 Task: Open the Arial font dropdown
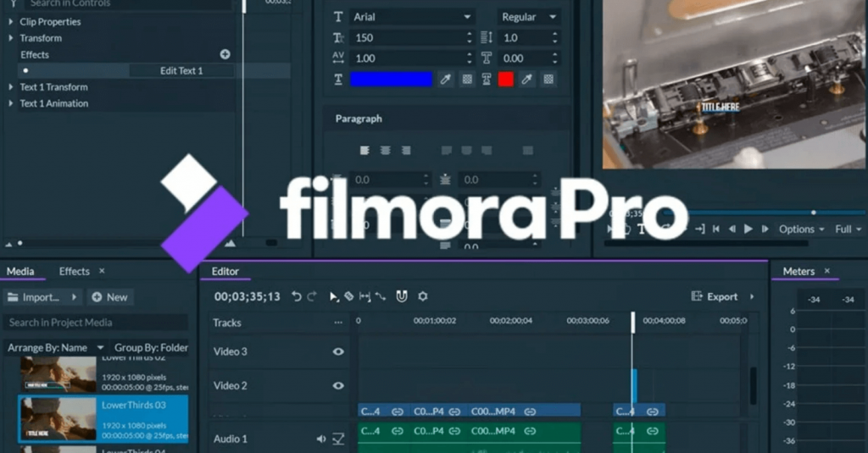tap(412, 17)
